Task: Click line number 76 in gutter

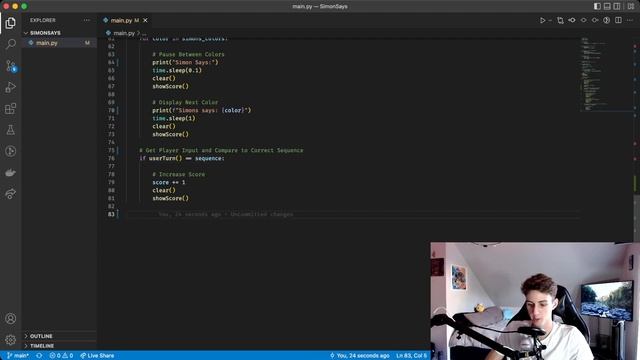Action: (x=111, y=158)
